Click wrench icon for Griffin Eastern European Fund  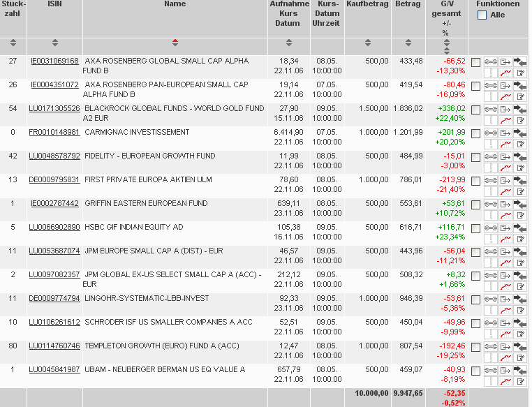[491, 204]
